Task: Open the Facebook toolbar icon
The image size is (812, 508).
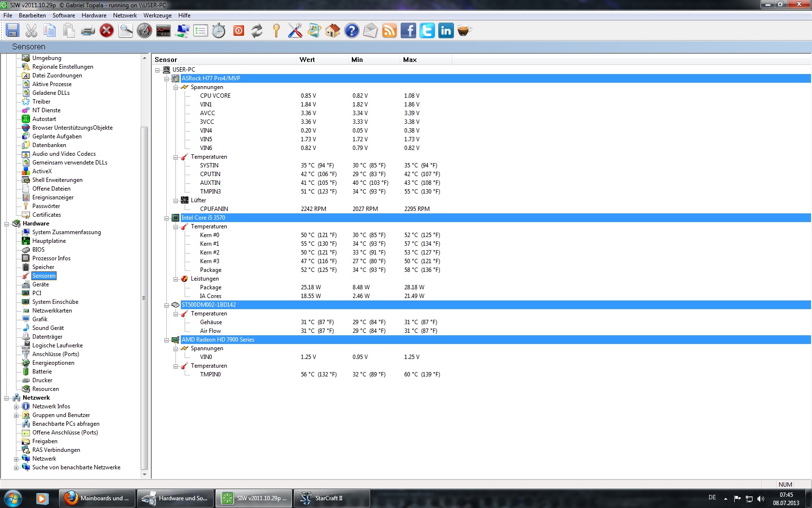Action: [408, 30]
